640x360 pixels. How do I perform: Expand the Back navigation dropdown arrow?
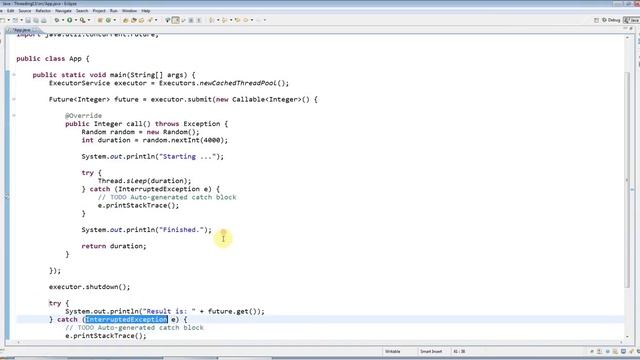(252, 20)
